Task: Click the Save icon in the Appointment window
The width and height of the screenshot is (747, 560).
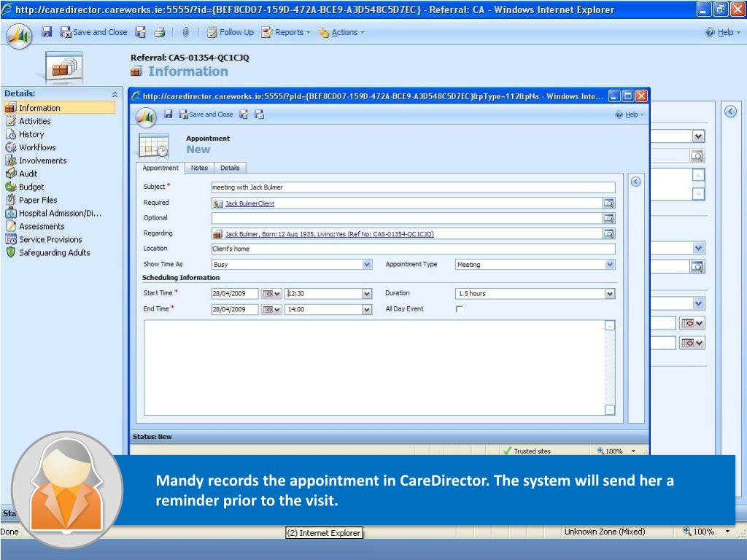Action: [168, 114]
